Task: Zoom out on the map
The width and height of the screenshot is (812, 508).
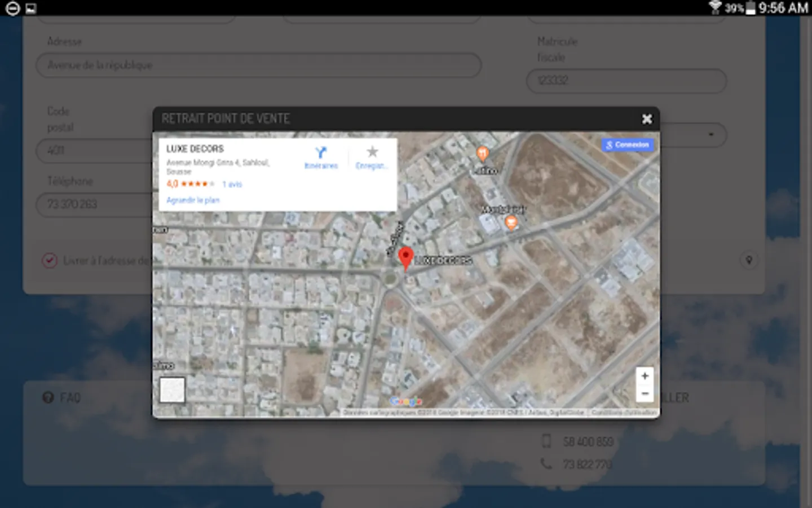Action: click(645, 393)
